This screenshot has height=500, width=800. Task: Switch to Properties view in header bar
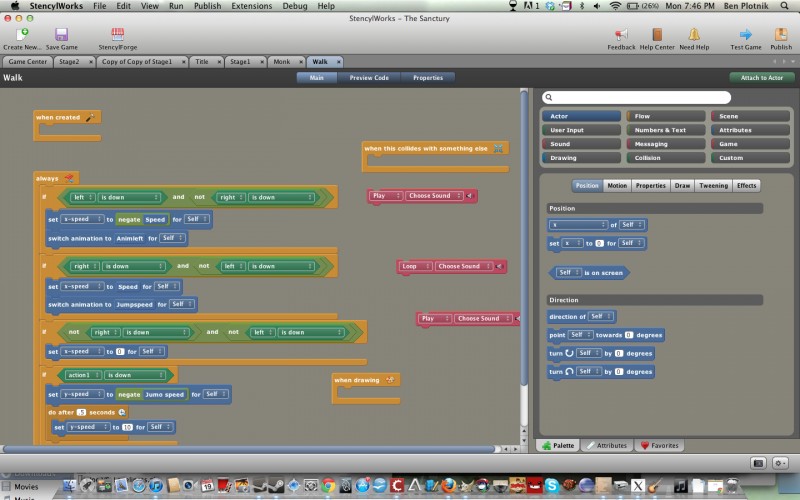point(428,78)
